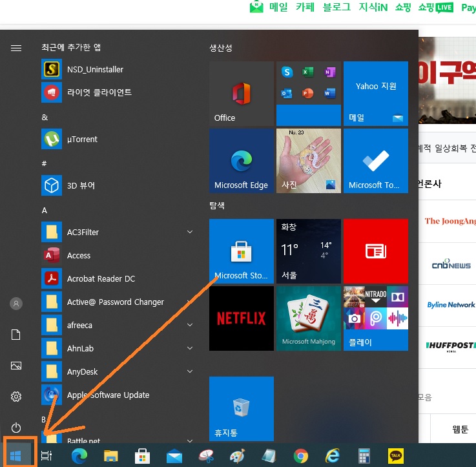Open 지식iN link in the Naver page
This screenshot has width=476, height=467.
tap(373, 7)
